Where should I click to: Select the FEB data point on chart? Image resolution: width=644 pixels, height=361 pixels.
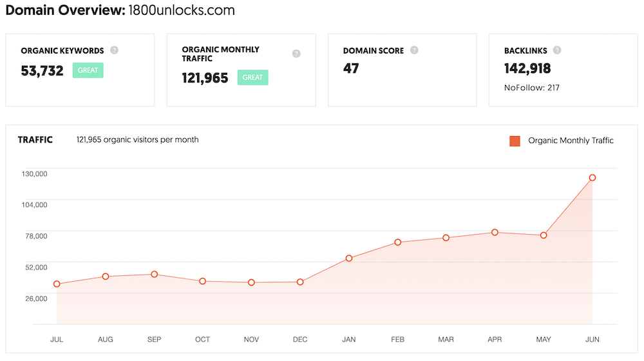[x=397, y=242]
